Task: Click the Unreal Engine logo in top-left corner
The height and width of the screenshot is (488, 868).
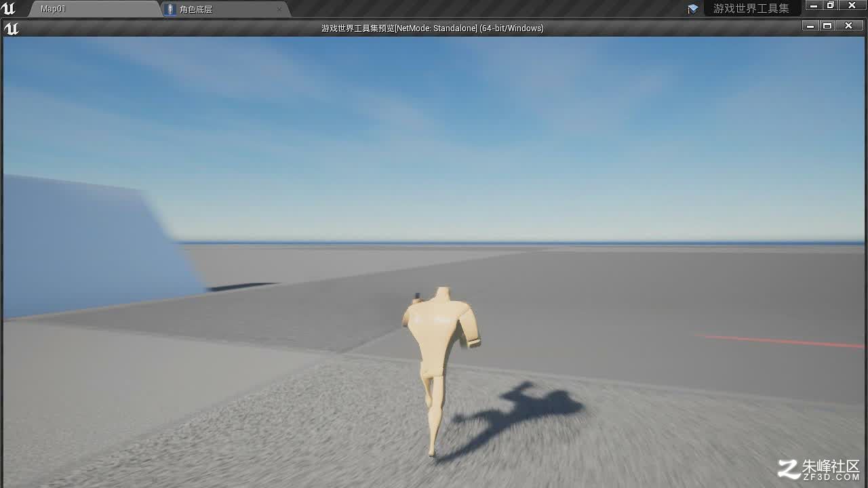Action: pyautogui.click(x=9, y=9)
